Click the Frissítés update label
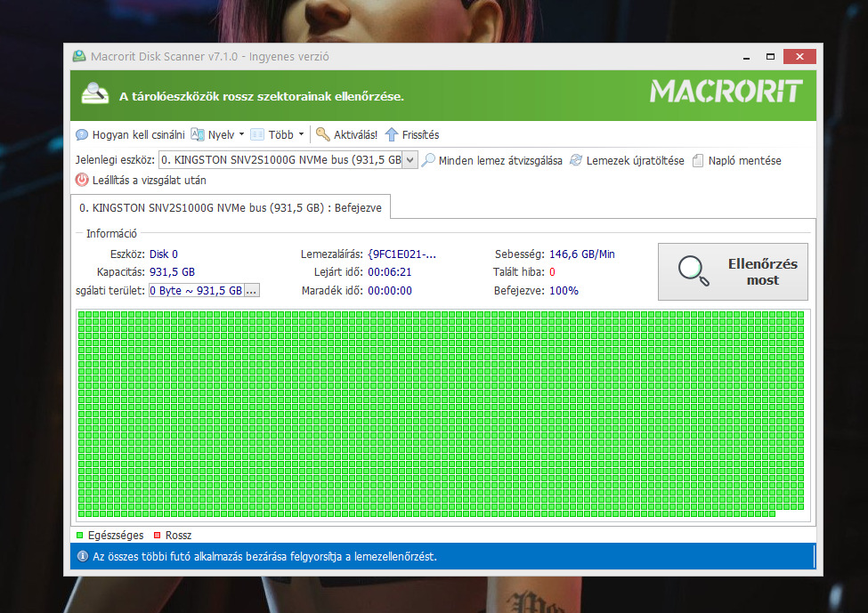 tap(420, 135)
